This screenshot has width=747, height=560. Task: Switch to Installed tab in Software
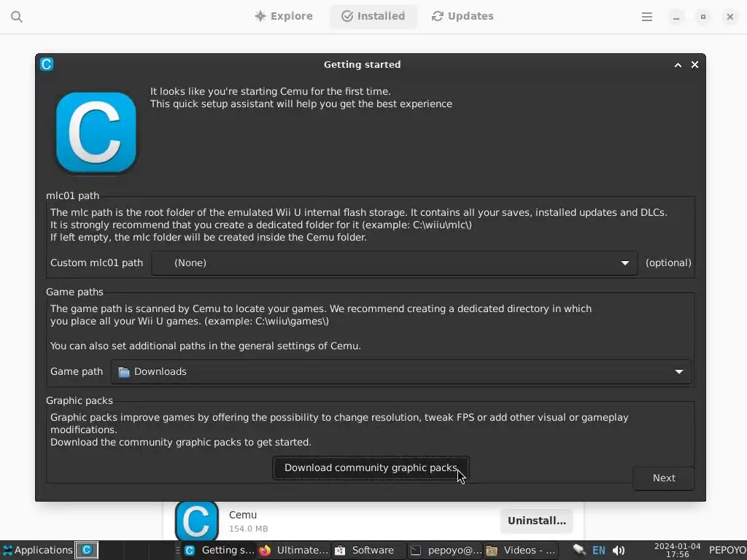coord(373,16)
